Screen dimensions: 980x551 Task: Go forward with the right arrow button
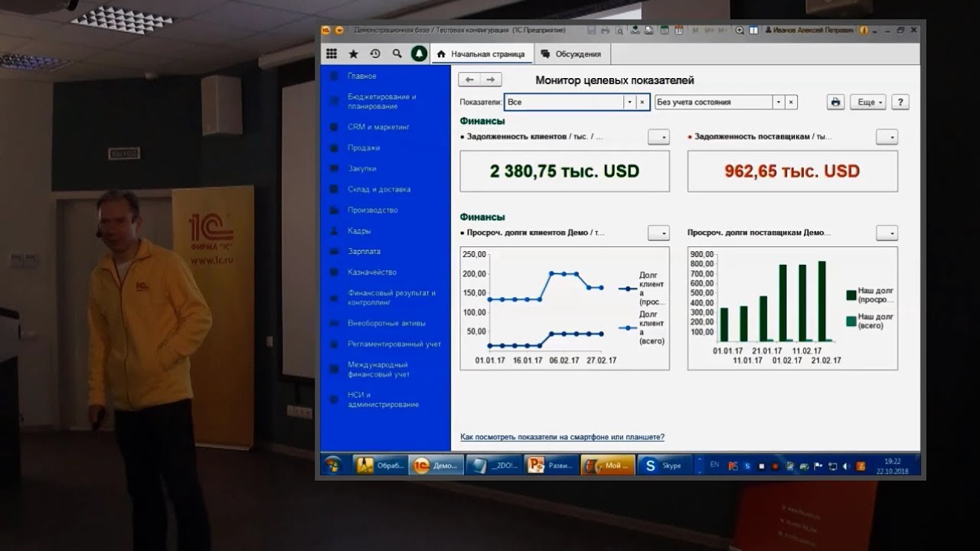[x=491, y=80]
